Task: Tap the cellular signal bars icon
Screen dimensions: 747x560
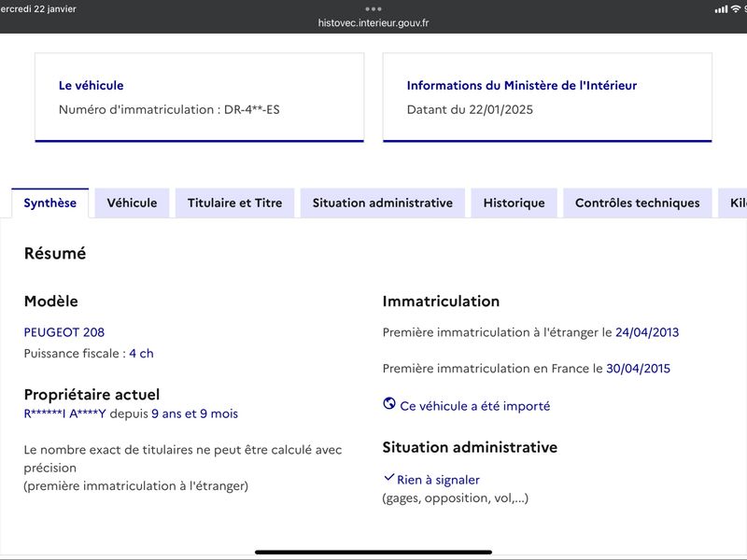Action: 721,9
